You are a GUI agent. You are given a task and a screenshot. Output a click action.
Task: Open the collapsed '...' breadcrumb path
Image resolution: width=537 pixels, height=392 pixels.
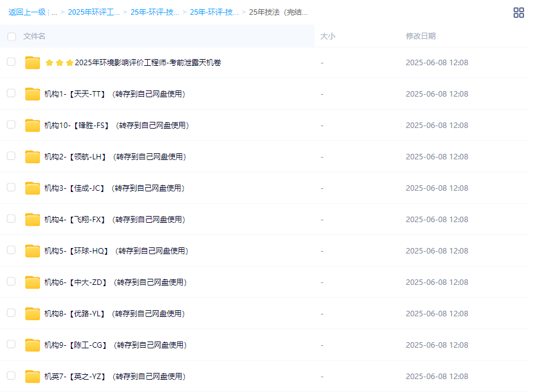[54, 12]
